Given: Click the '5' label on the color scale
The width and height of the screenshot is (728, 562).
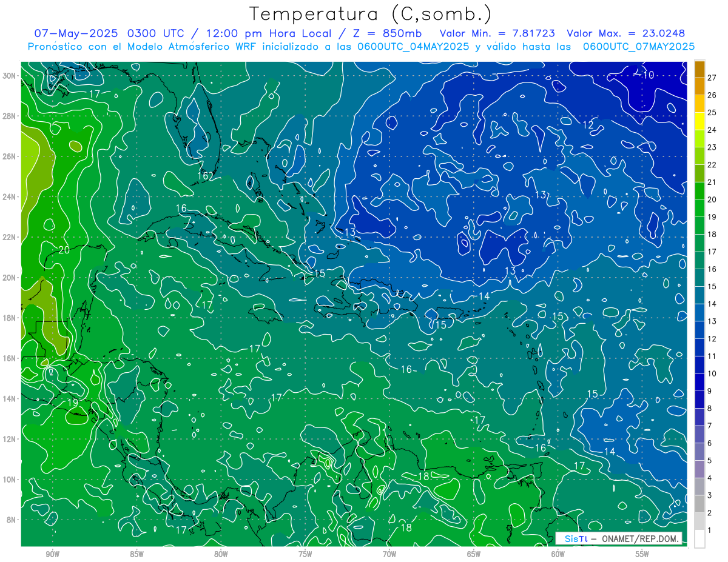Looking at the screenshot, I should tap(710, 461).
